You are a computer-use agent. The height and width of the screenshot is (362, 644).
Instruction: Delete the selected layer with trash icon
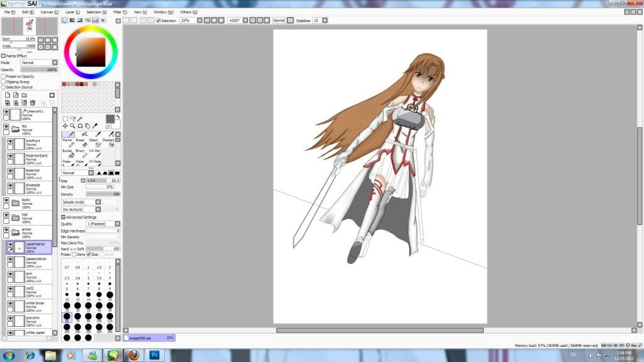[x=33, y=102]
